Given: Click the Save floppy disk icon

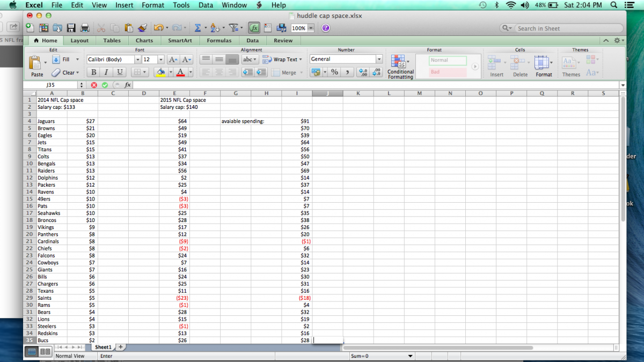Looking at the screenshot, I should pos(71,28).
